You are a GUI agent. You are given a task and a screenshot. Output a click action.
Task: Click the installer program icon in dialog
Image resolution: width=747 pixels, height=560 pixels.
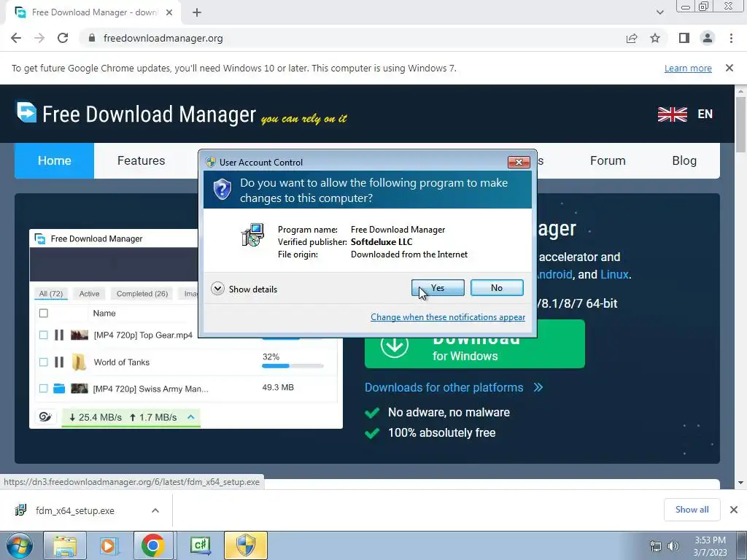[253, 235]
